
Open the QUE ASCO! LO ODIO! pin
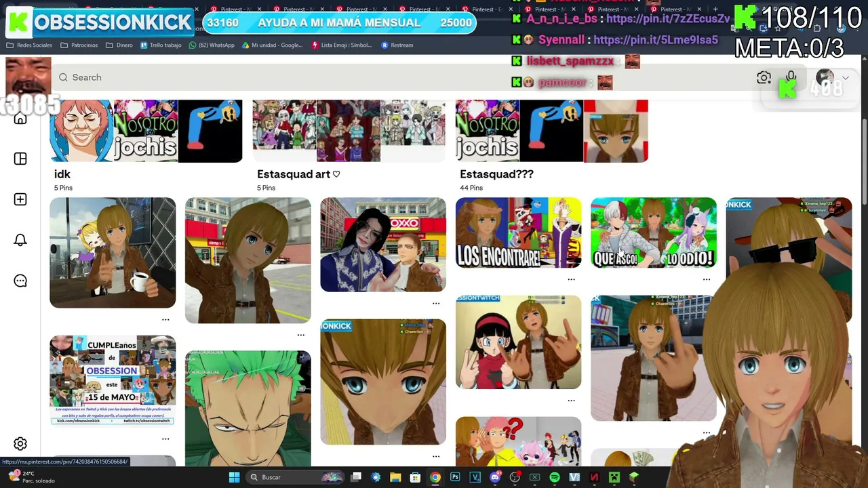tap(654, 232)
